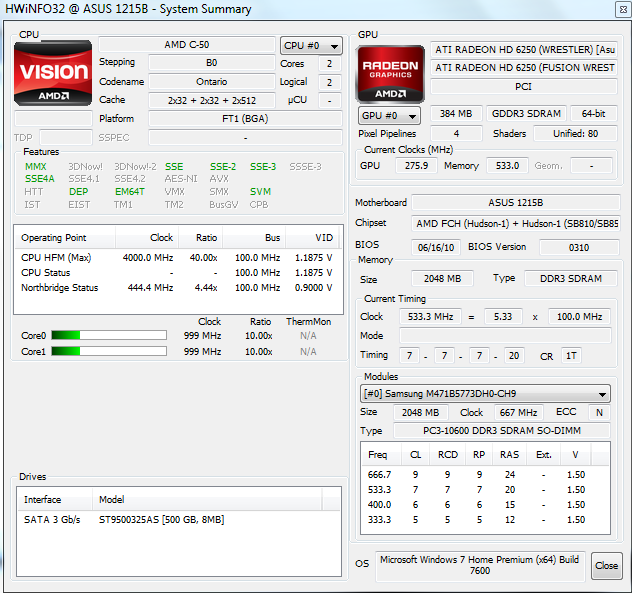The height and width of the screenshot is (593, 632).
Task: Select the CPU Status row
Action: 177,273
